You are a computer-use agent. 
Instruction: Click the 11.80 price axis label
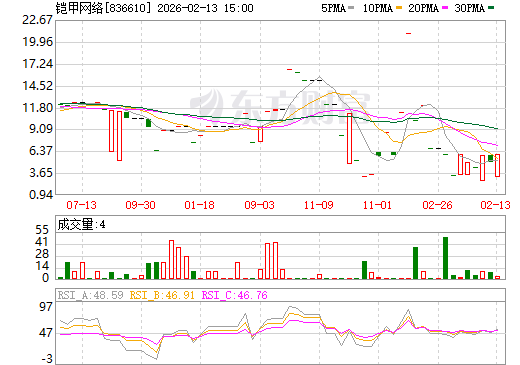37,108
